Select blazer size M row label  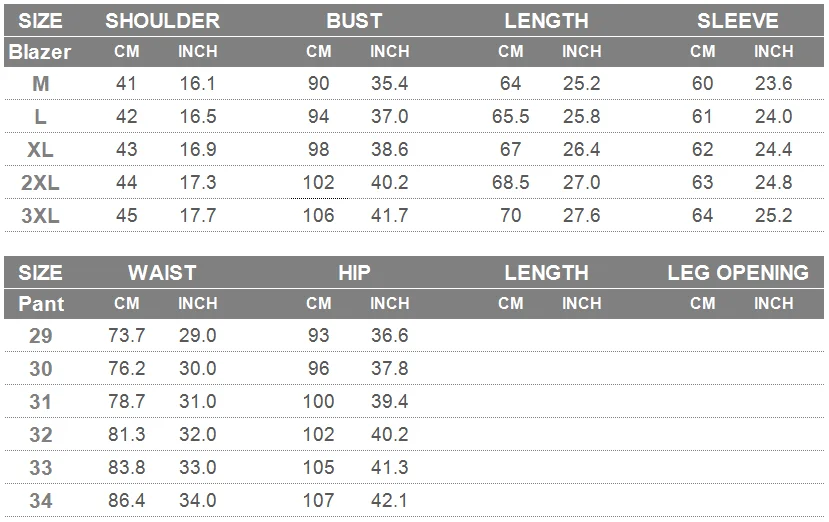click(x=41, y=84)
